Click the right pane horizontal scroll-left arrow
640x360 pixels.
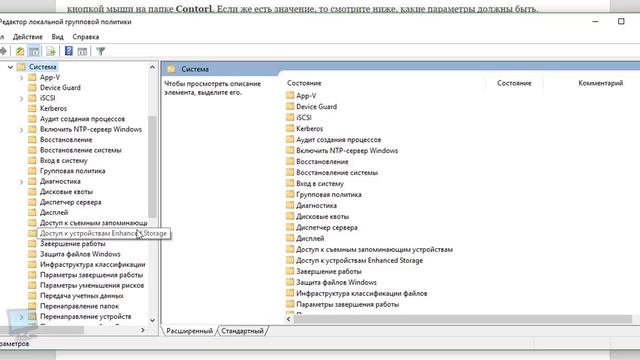pos(289,319)
